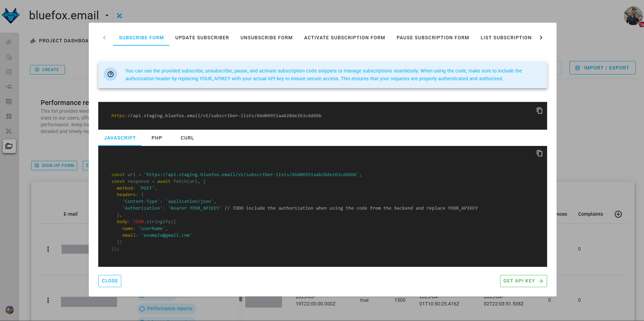
Task: Switch to Update Subscriber tab
Action: (x=202, y=38)
